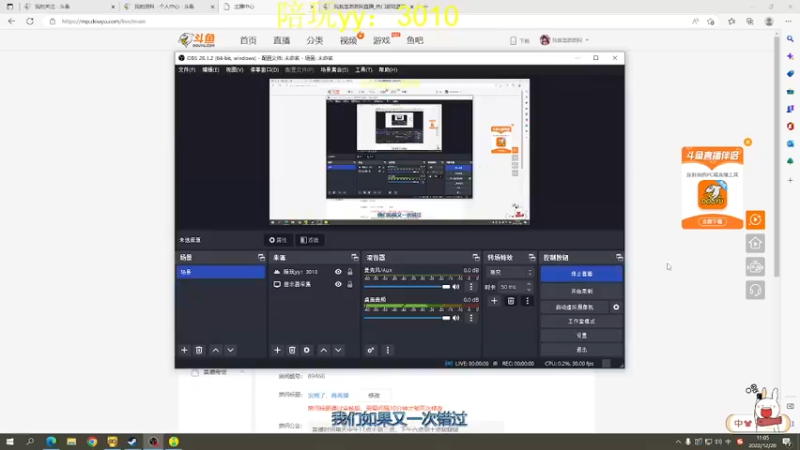Viewport: 800px width, 450px height.
Task: Move the scene up in the Scenes panel
Action: [x=216, y=351]
